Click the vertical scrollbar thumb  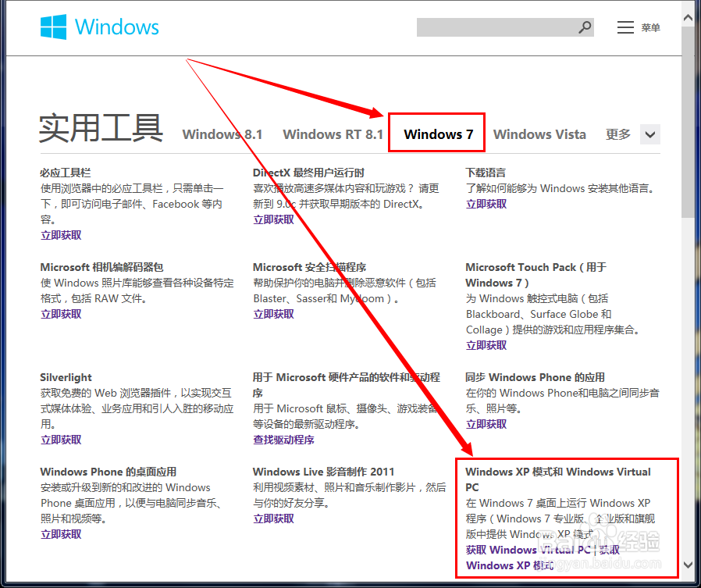(689, 122)
